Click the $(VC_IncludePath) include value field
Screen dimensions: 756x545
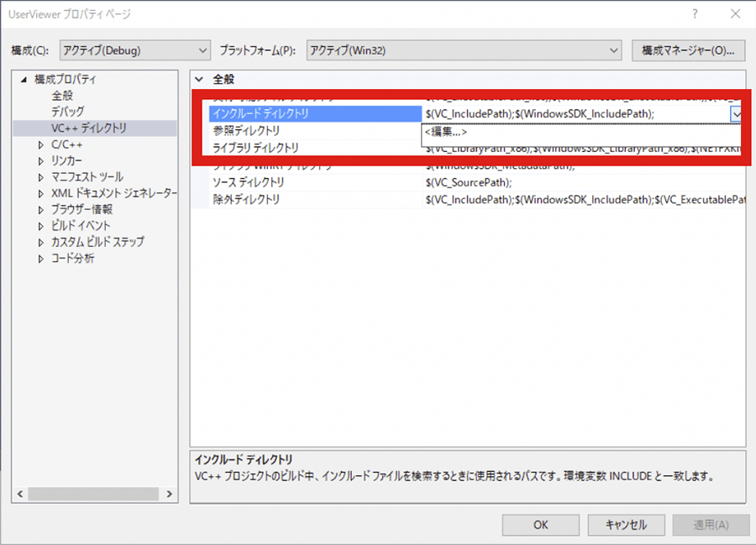click(x=576, y=113)
